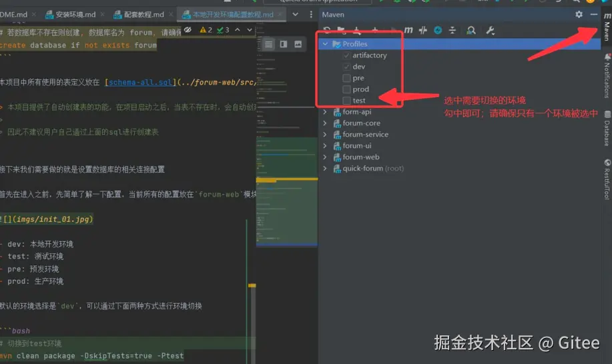Click the 'create database if not exists' line
Viewport: 612px width, 364px height.
click(x=78, y=45)
